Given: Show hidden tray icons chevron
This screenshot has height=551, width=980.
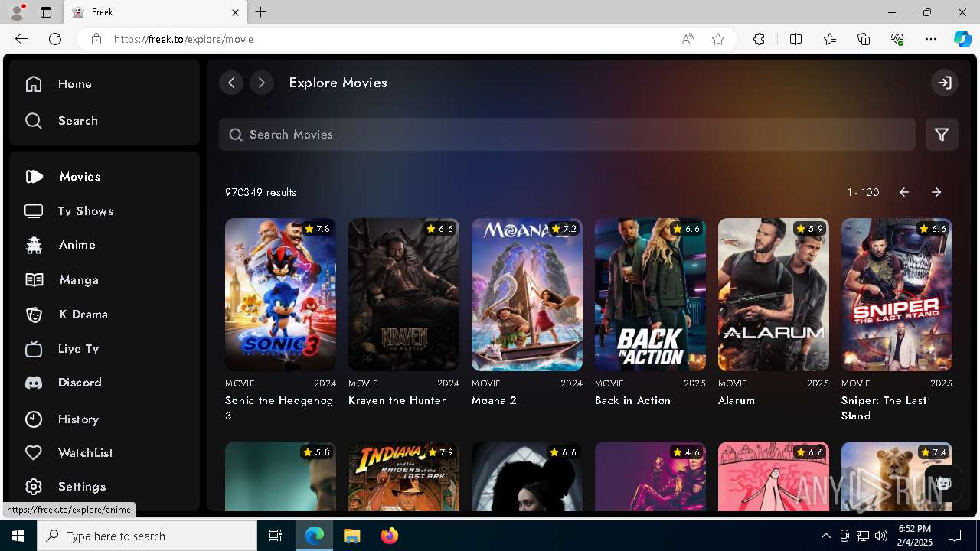Looking at the screenshot, I should pyautogui.click(x=825, y=536).
